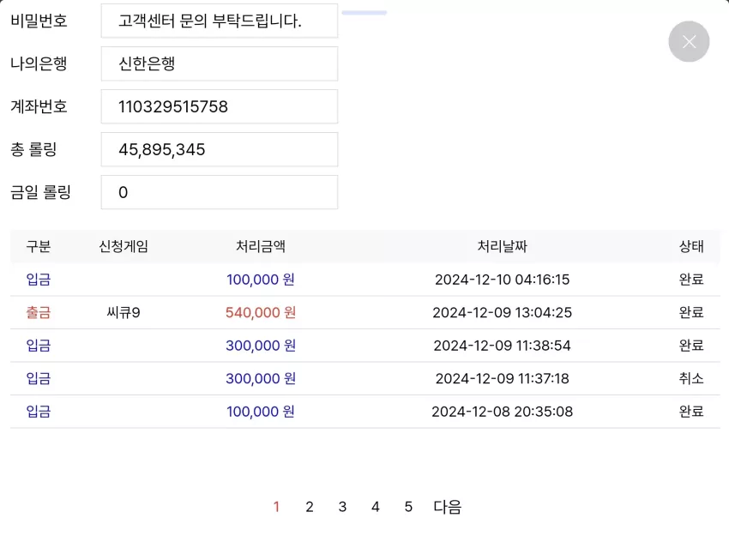Click the 처리날짜 column header
Viewport: 729px width, 560px height.
tap(502, 246)
